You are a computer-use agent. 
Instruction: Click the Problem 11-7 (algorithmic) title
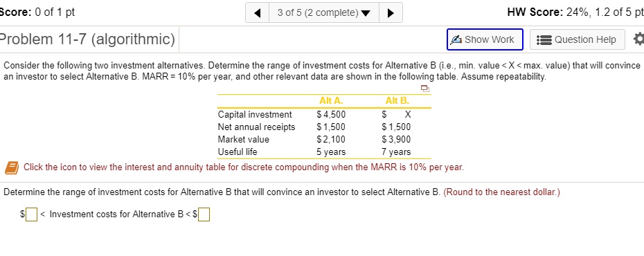tap(87, 39)
